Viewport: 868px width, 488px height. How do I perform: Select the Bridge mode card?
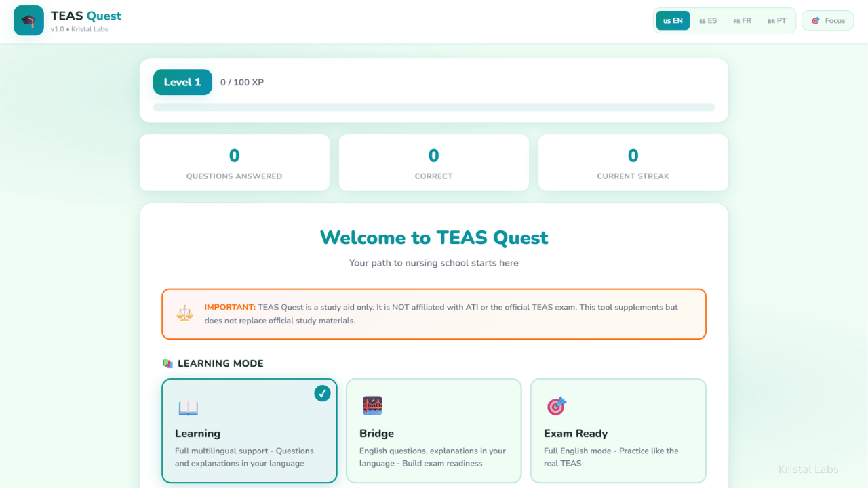(434, 430)
